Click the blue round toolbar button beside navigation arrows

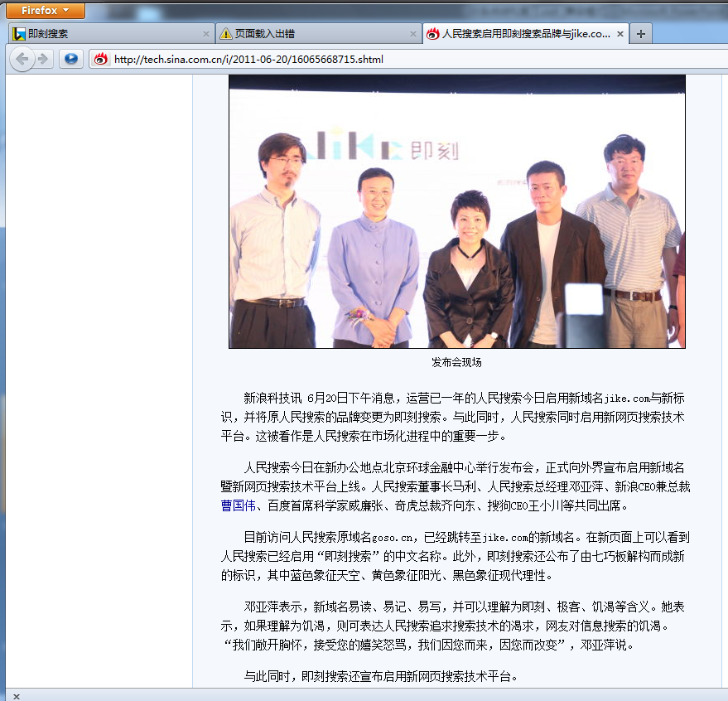tap(71, 59)
